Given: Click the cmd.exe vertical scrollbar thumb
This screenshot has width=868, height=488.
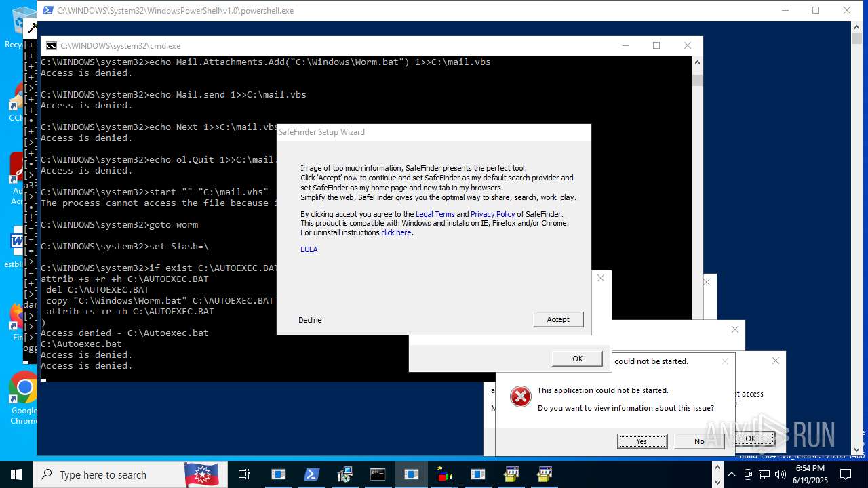Looking at the screenshot, I should (x=697, y=80).
